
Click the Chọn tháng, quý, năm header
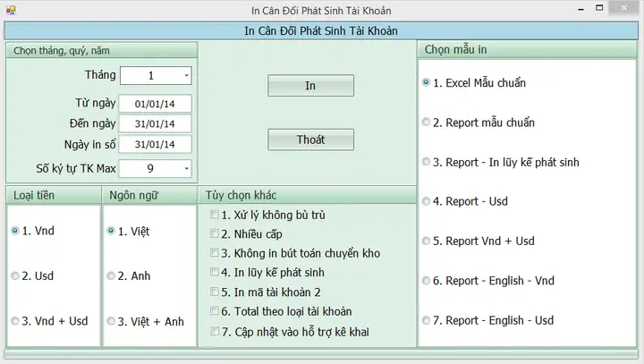click(102, 51)
